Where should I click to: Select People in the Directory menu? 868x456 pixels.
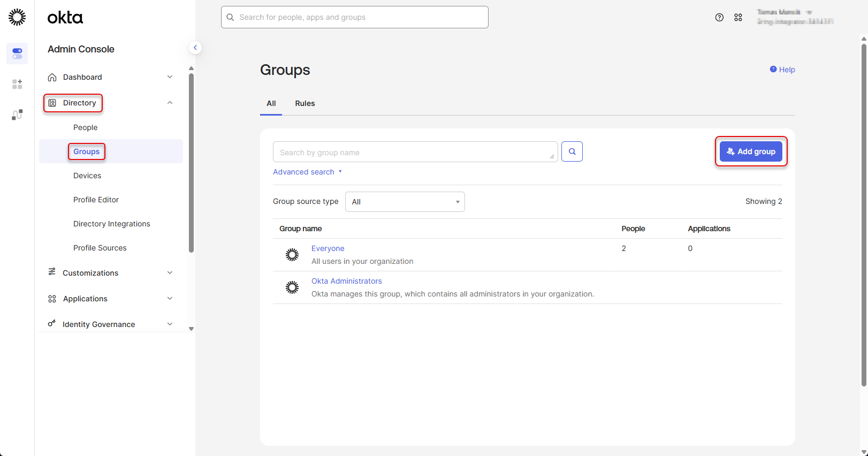pyautogui.click(x=86, y=127)
